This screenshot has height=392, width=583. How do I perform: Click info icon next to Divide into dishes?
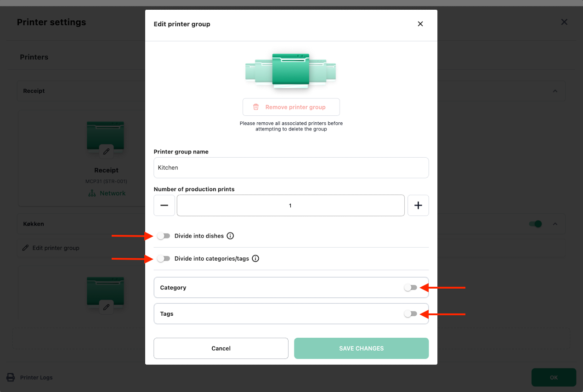click(x=231, y=236)
